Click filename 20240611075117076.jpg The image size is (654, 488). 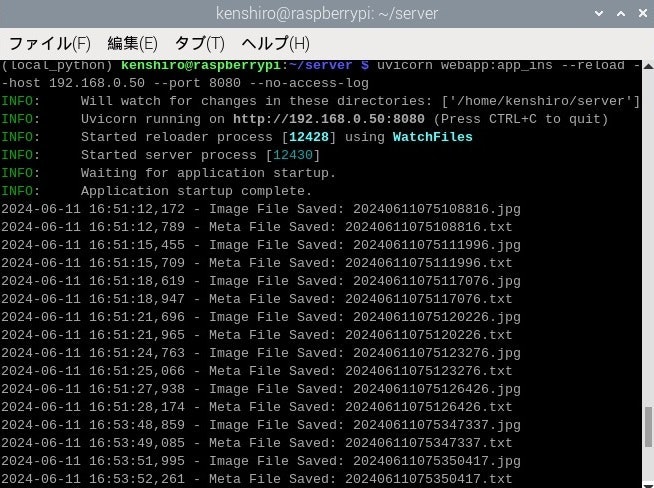(437, 281)
